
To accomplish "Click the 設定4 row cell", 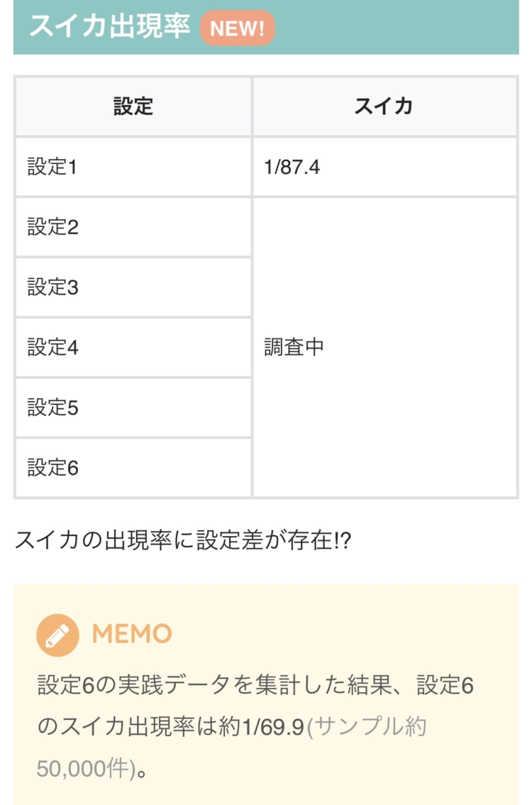I will (133, 348).
